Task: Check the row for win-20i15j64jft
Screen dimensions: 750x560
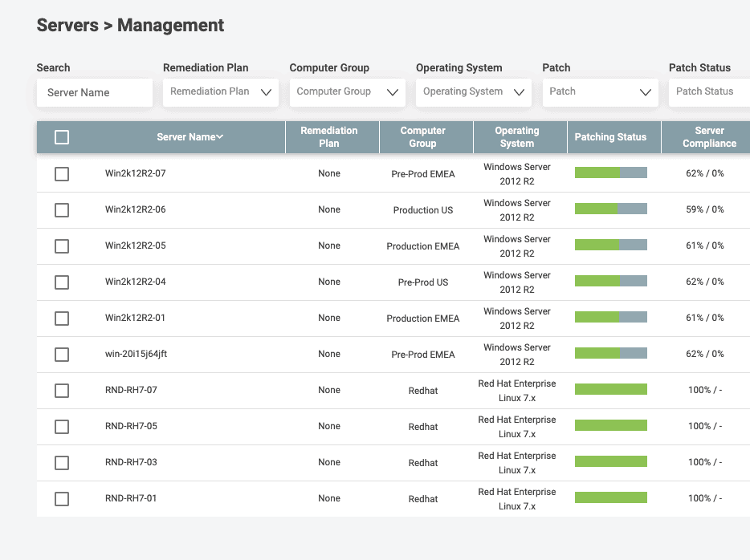Action: [x=62, y=354]
